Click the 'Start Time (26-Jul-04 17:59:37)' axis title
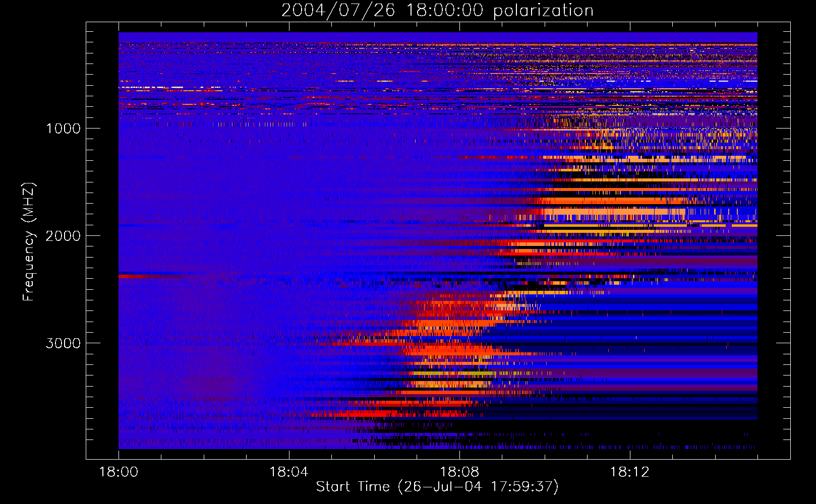The width and height of the screenshot is (816, 504). pos(437,487)
